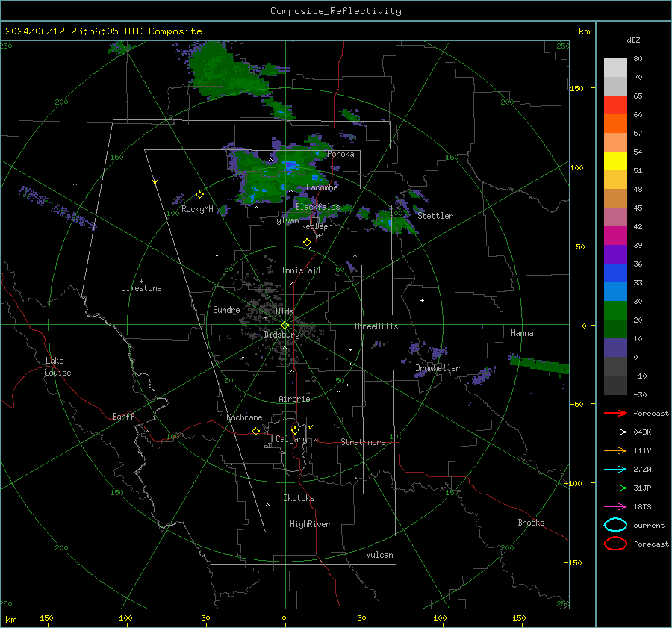
Task: Click the purple swatch between 39 and 36
Action: click(x=615, y=254)
